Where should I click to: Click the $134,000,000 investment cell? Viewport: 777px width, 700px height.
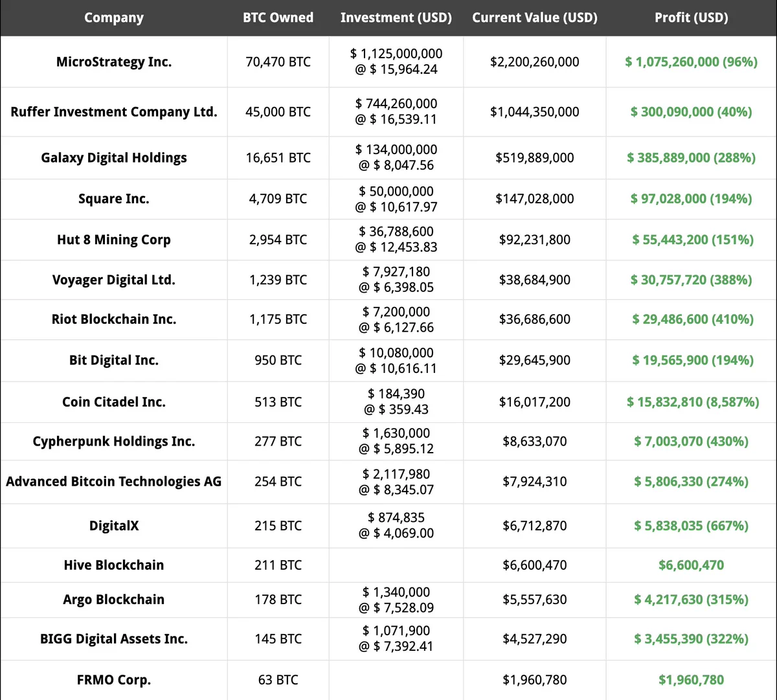[x=396, y=157]
